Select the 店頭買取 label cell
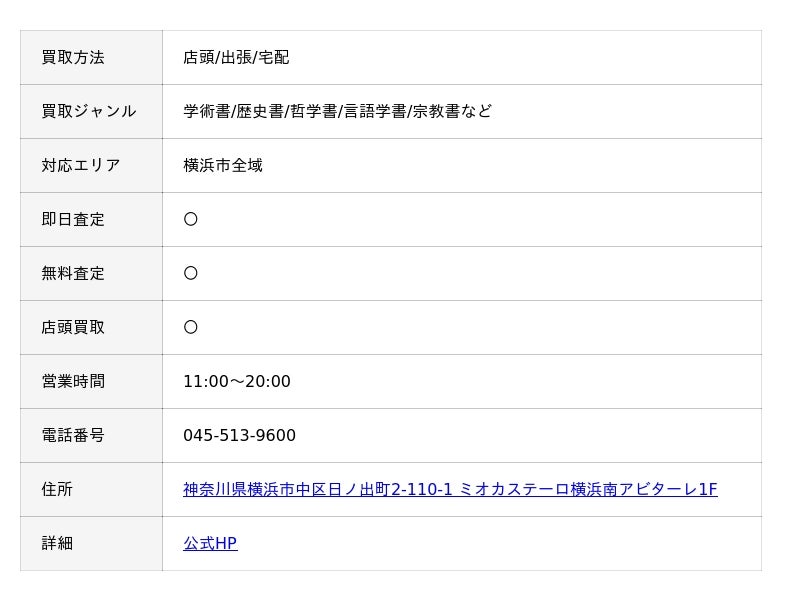 pyautogui.click(x=91, y=328)
